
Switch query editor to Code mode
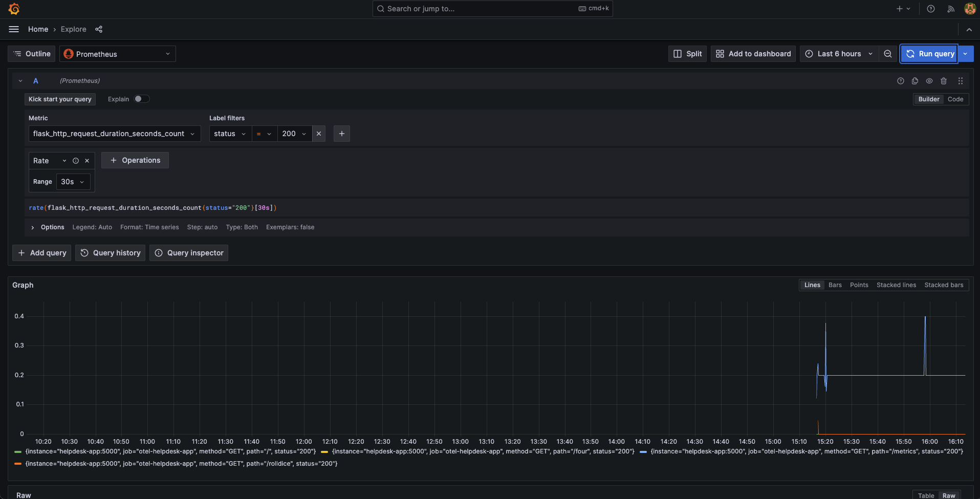click(x=955, y=99)
